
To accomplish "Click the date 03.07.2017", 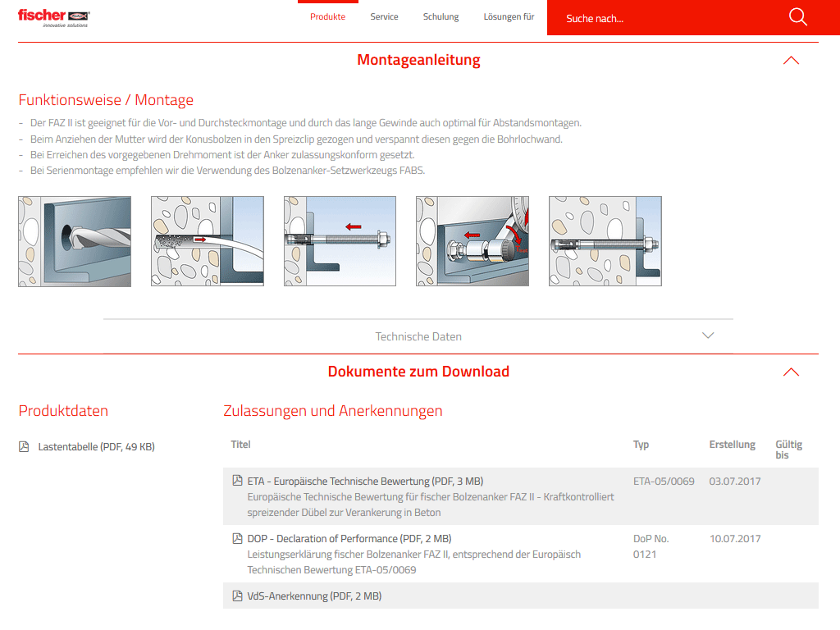I will pyautogui.click(x=735, y=481).
